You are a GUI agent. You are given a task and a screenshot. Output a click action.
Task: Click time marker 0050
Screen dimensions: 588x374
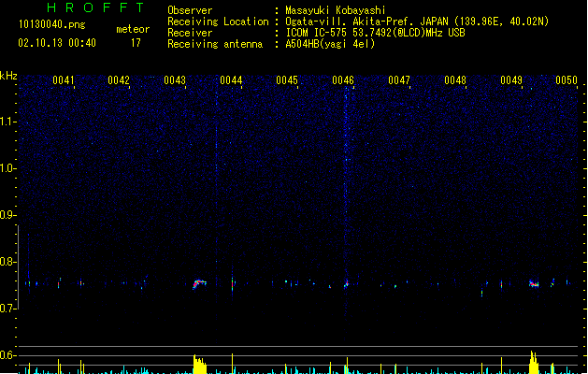pyautogui.click(x=566, y=80)
